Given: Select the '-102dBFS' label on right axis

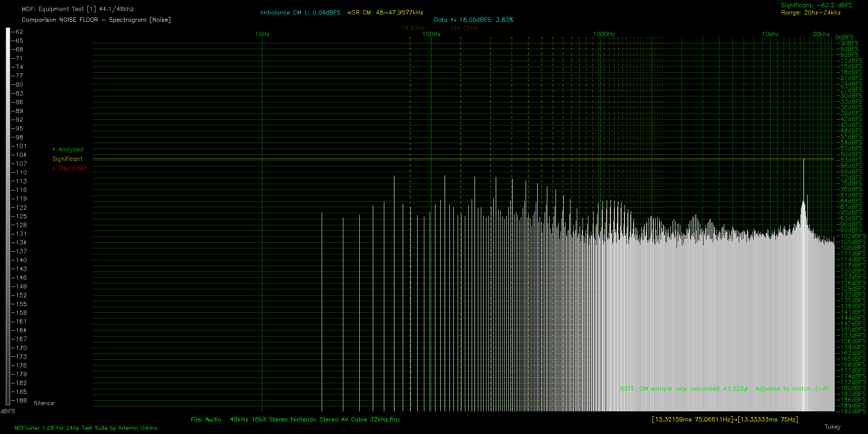Looking at the screenshot, I should coord(851,236).
